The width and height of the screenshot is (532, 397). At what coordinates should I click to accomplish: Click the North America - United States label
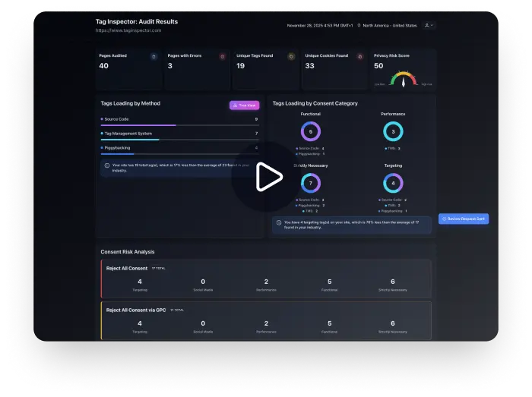pyautogui.click(x=390, y=25)
